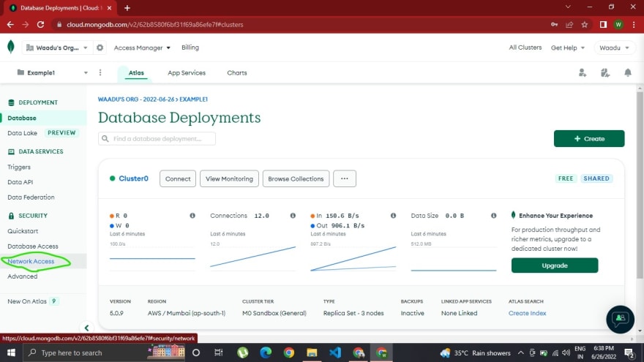Open Triggers in sidebar
Viewport: 644px width, 362px height.
[x=19, y=167]
